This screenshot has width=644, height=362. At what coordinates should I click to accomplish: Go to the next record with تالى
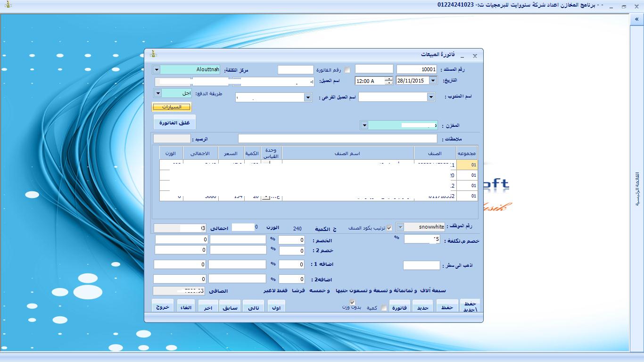pos(253,308)
